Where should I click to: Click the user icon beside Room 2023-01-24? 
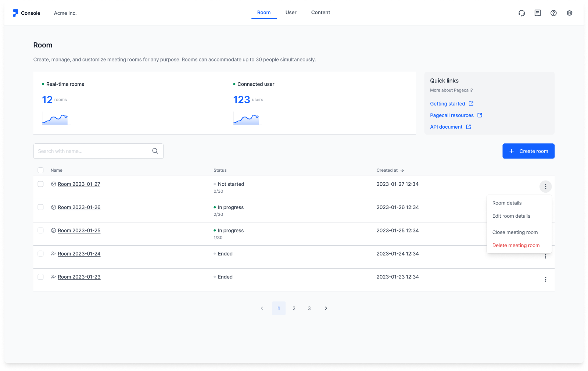[x=53, y=254]
